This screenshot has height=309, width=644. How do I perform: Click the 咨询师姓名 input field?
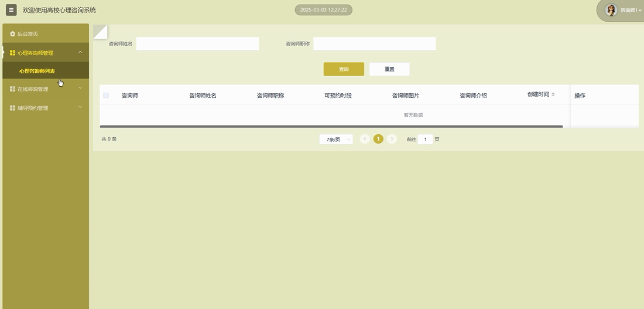(197, 43)
